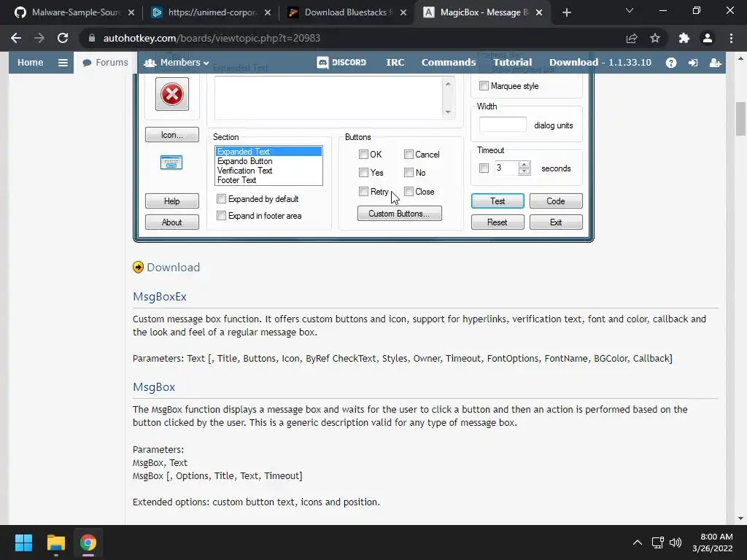
Task: Tick the OK button checkbox
Action: (x=363, y=155)
